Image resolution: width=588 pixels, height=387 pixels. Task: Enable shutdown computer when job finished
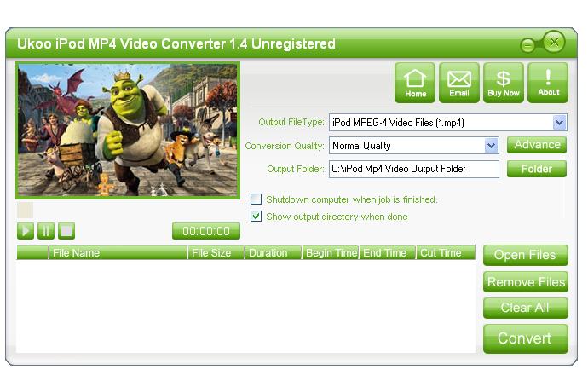pos(257,199)
